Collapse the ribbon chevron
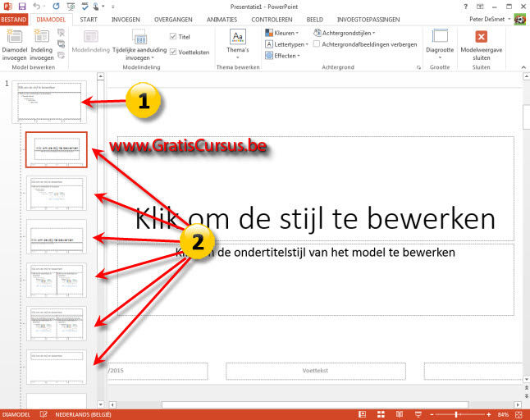 tap(523, 67)
